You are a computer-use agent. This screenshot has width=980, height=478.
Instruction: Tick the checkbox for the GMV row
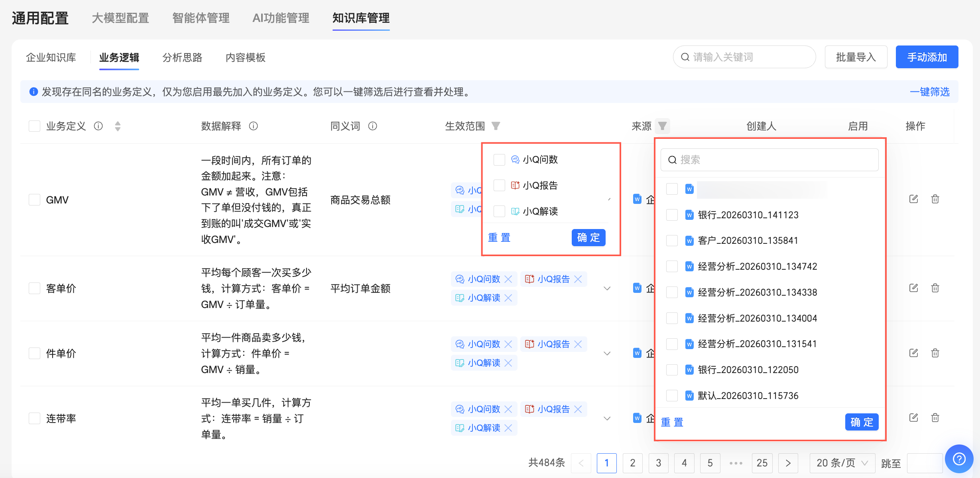(x=35, y=199)
